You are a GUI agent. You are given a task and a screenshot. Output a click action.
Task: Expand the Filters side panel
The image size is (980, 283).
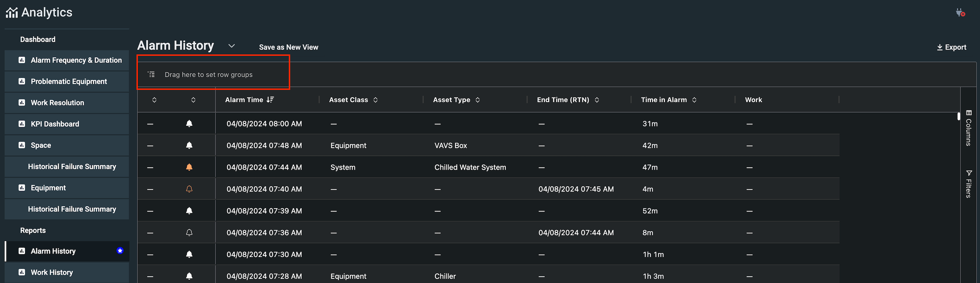[969, 184]
